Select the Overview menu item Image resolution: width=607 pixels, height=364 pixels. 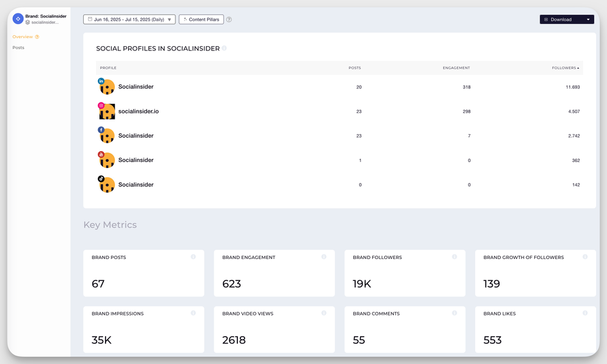[22, 36]
